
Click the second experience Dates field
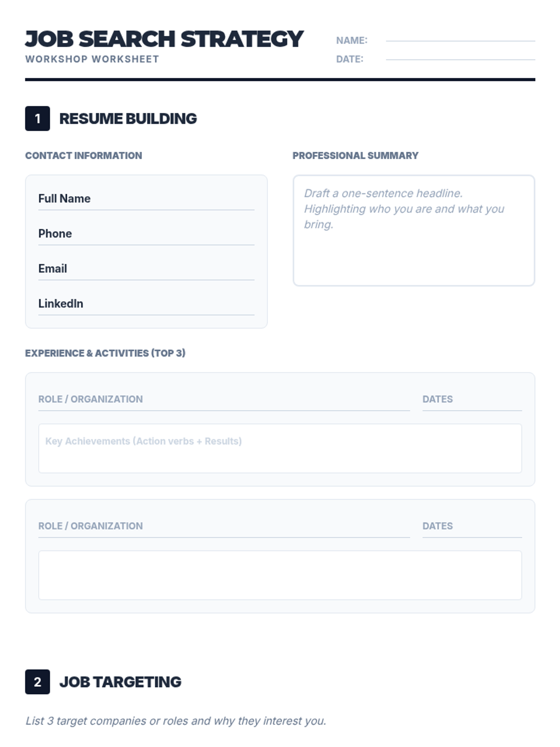click(x=472, y=526)
